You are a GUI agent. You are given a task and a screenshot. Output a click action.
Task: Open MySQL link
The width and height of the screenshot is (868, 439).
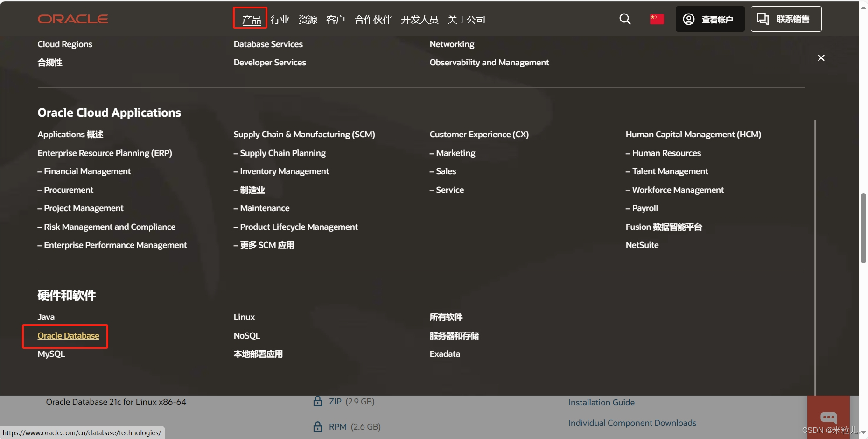51,354
